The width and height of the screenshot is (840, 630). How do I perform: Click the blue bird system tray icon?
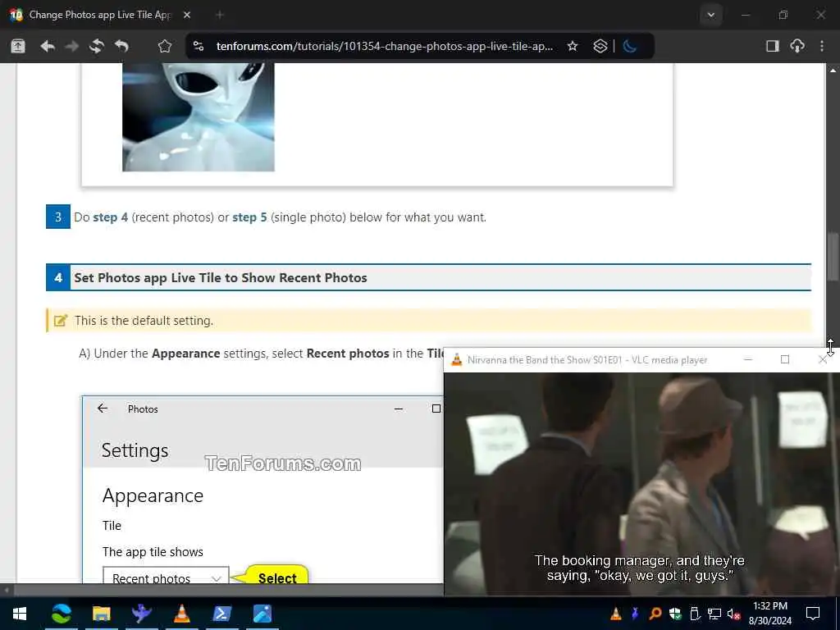click(x=636, y=614)
